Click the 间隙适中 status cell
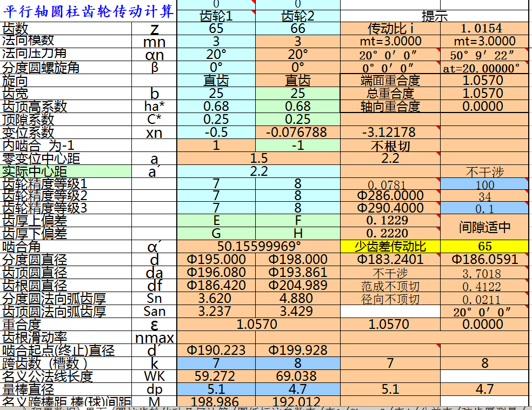 coord(484,227)
